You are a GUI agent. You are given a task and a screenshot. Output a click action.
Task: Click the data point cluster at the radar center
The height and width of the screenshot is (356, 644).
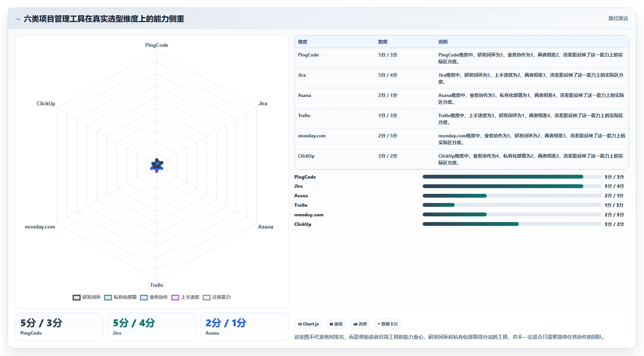coord(157,165)
